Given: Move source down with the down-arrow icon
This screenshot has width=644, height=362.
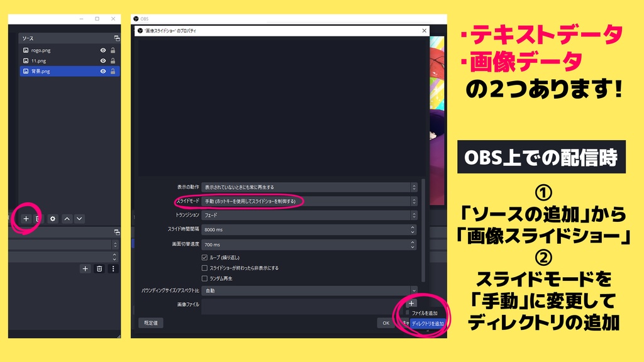Looking at the screenshot, I should click(79, 217).
